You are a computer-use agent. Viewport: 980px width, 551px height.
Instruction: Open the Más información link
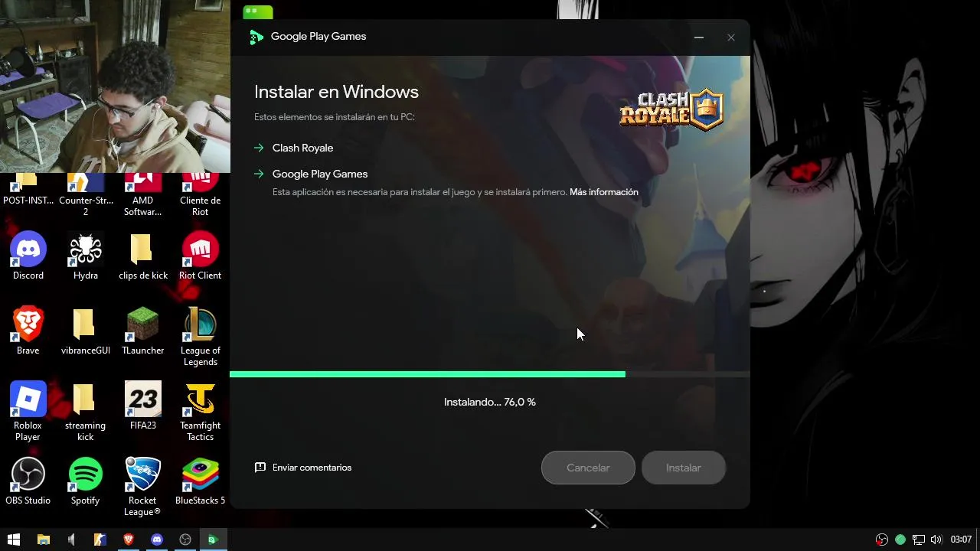click(603, 192)
